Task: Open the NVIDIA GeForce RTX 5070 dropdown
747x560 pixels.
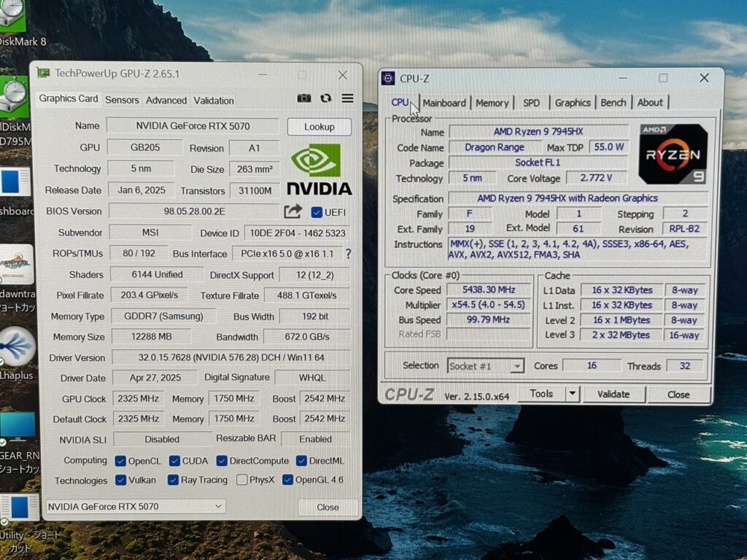Action: click(x=135, y=506)
